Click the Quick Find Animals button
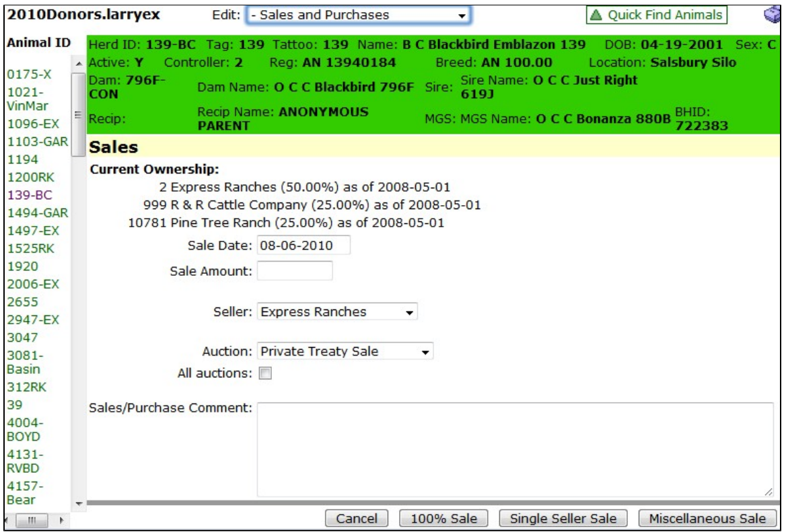 tap(657, 15)
